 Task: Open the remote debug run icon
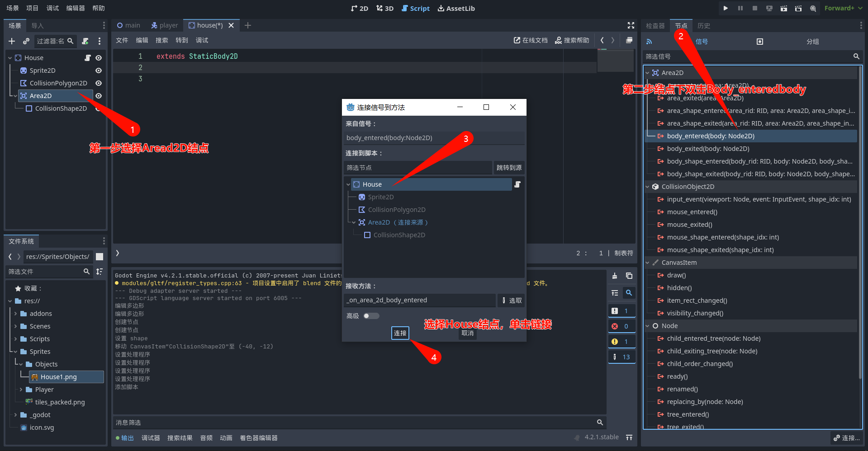click(769, 8)
